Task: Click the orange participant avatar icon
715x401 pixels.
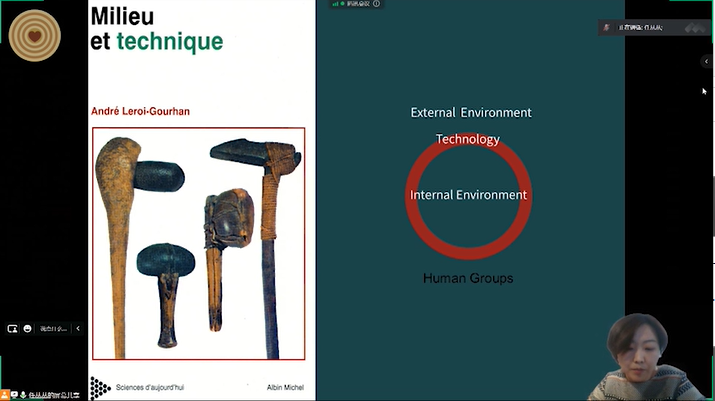Action: coord(5,395)
